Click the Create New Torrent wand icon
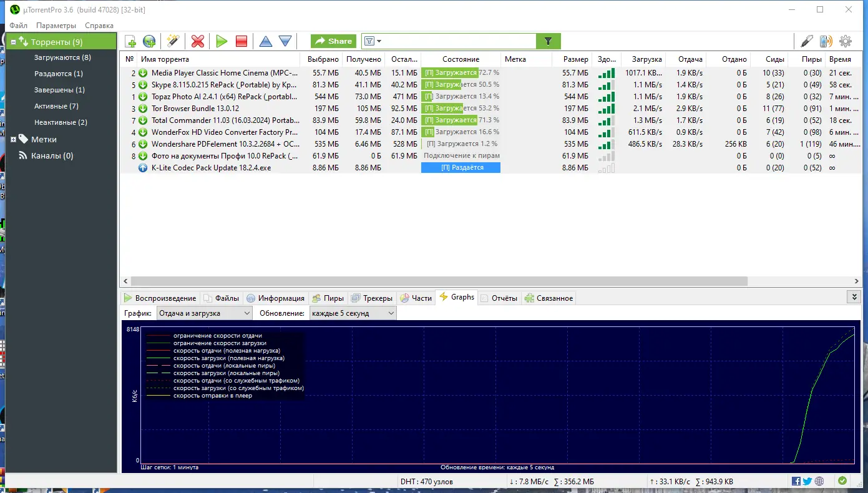868x493 pixels. (173, 41)
